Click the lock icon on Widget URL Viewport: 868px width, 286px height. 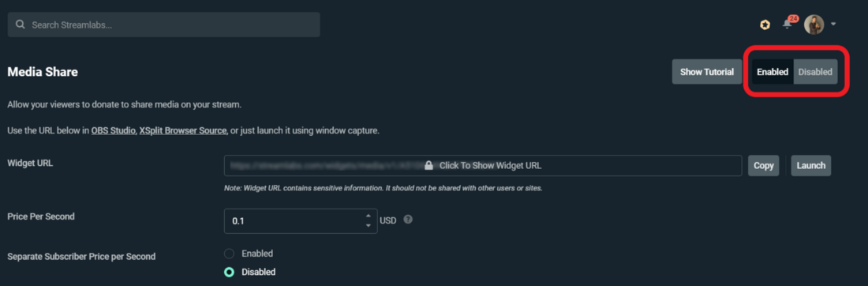tap(428, 165)
